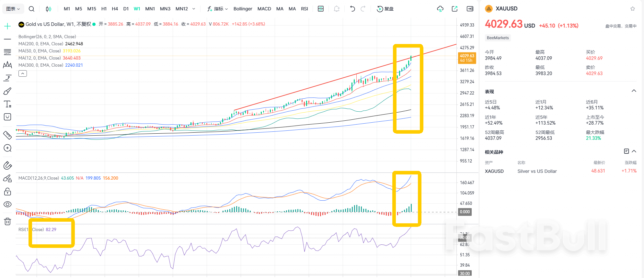Image resolution: width=644 pixels, height=278 pixels.
Task: Switch to the D1 timeframe
Action: [126, 9]
